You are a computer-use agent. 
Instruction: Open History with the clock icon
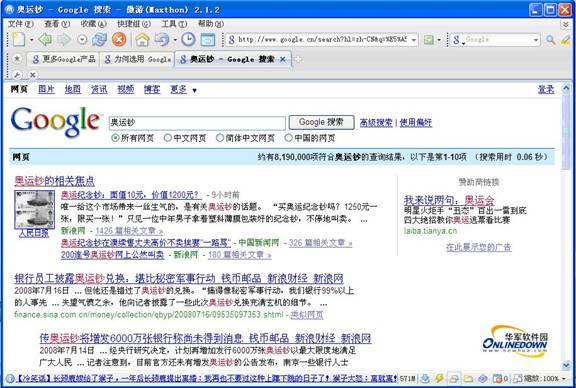(x=188, y=39)
